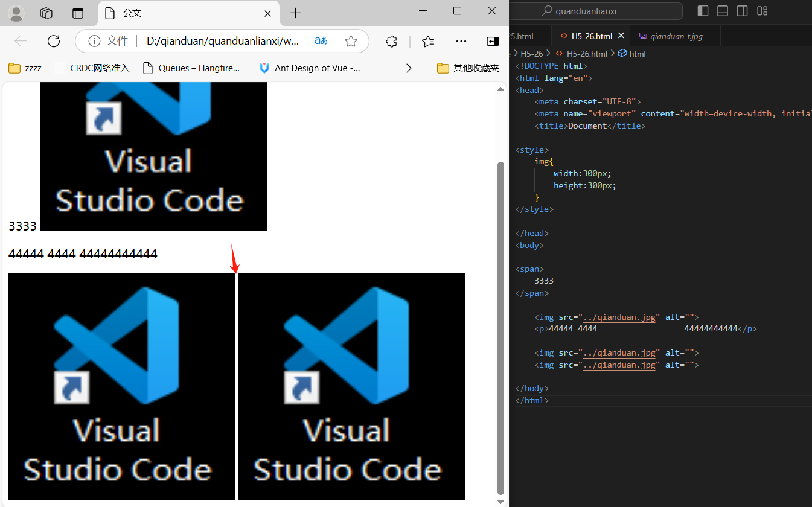Click the <!DOCTYPE html> code line
Image resolution: width=812 pixels, height=507 pixels.
pyautogui.click(x=551, y=66)
